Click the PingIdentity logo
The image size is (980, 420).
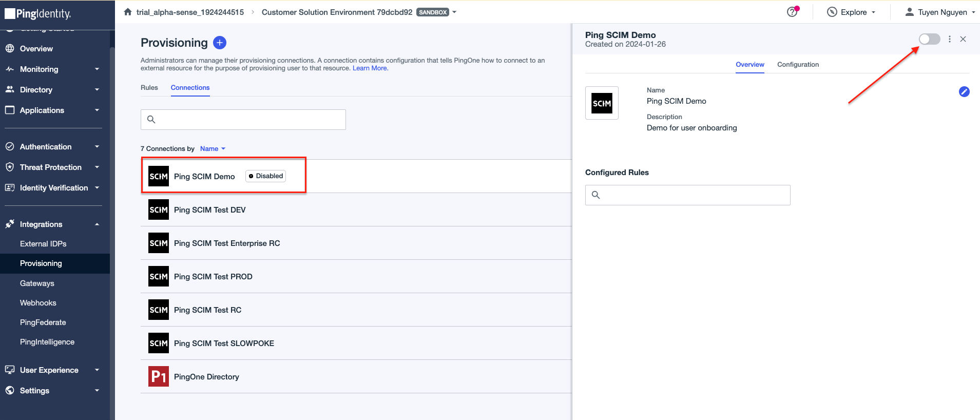click(x=38, y=13)
